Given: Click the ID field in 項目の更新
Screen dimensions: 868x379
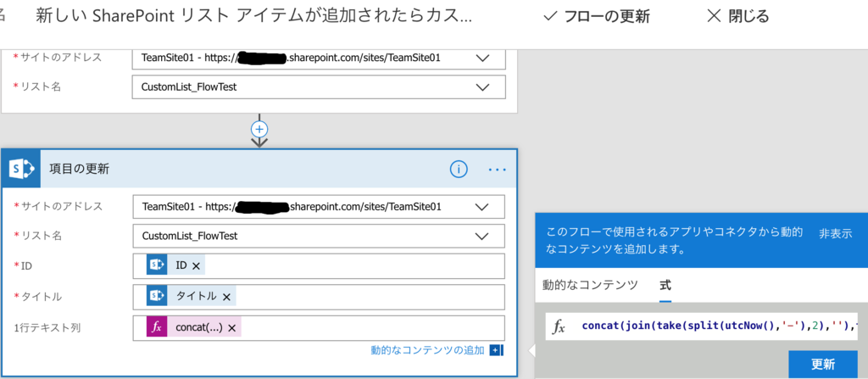Looking at the screenshot, I should click(319, 266).
